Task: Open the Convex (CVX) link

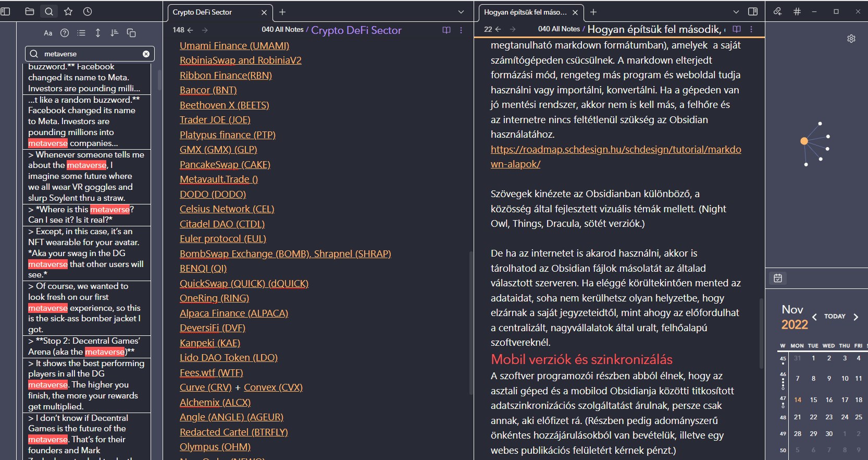Action: click(273, 388)
